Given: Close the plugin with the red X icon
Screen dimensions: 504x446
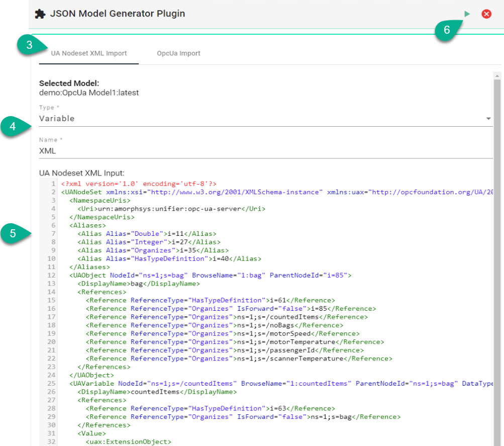Looking at the screenshot, I should [486, 14].
